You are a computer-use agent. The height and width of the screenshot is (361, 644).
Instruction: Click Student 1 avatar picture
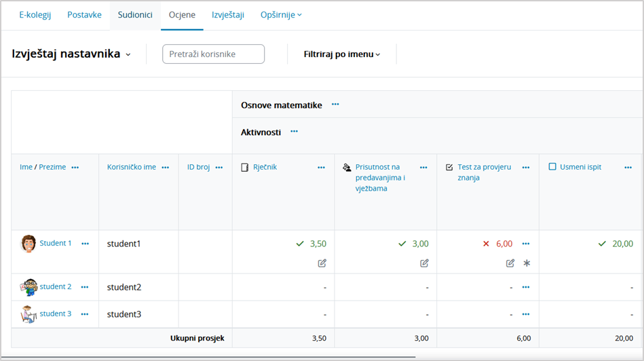pyautogui.click(x=28, y=244)
